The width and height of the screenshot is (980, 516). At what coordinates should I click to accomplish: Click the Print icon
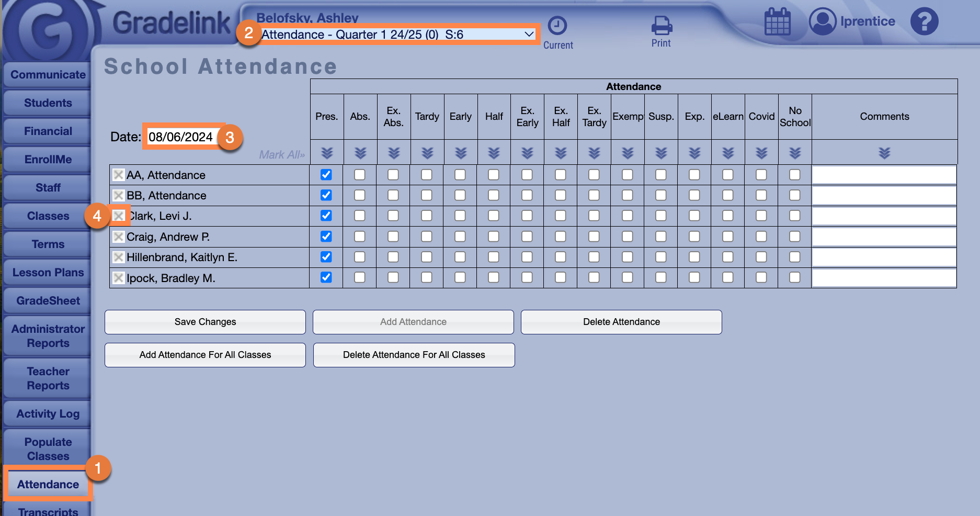pyautogui.click(x=662, y=25)
